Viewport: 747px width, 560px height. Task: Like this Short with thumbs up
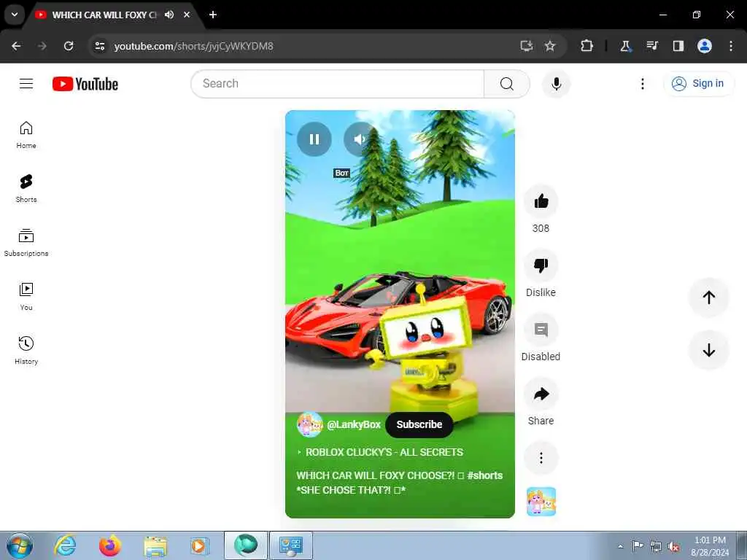click(541, 201)
